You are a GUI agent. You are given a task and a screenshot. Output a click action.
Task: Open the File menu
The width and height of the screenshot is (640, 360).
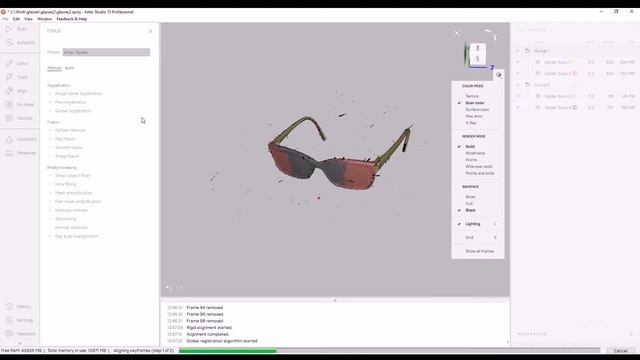coord(5,19)
